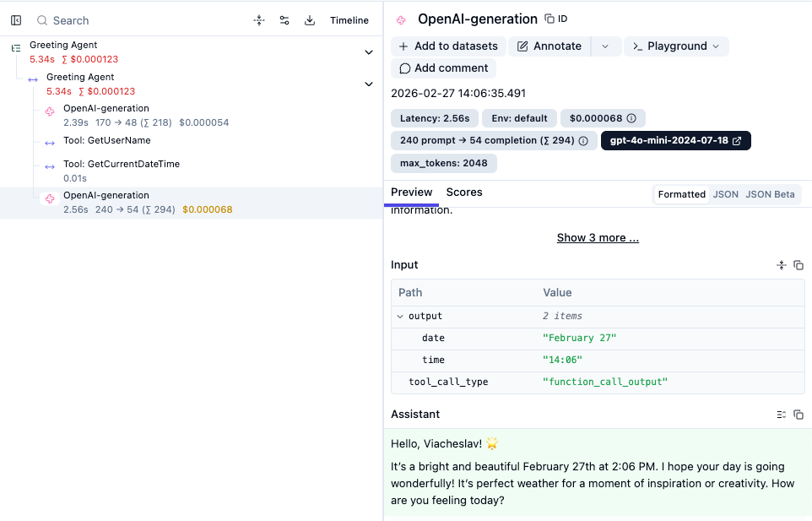The height and width of the screenshot is (521, 812).
Task: Click the span icon next to GetCurrentDateTime
Action: [50, 166]
